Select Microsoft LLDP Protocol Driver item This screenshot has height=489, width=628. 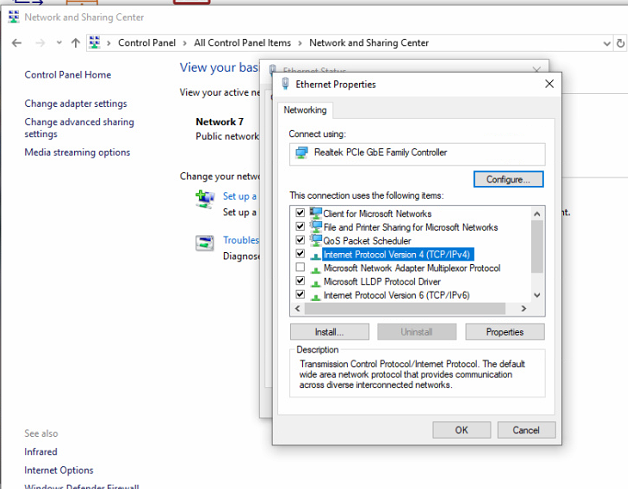pyautogui.click(x=382, y=282)
